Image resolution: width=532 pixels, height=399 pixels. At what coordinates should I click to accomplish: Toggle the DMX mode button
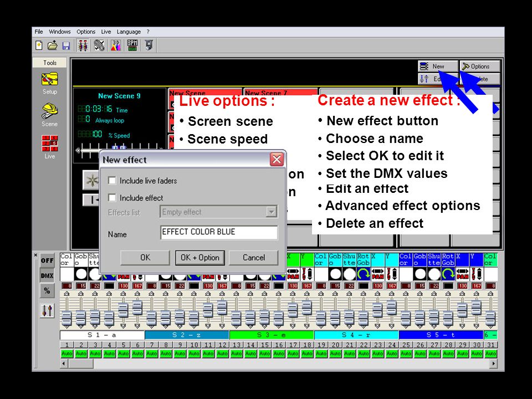pyautogui.click(x=47, y=276)
